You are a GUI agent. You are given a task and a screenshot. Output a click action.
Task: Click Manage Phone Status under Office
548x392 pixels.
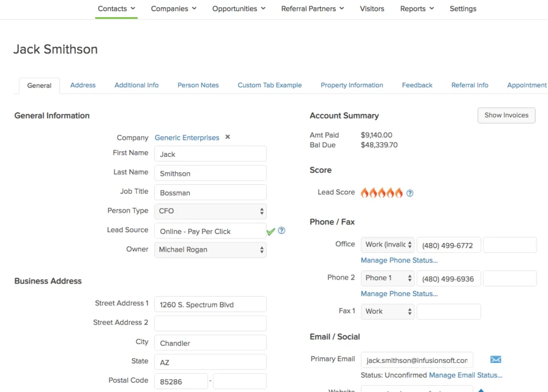(x=399, y=260)
